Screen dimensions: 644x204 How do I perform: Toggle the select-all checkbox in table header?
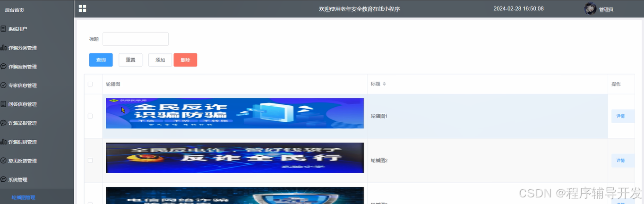coord(90,84)
